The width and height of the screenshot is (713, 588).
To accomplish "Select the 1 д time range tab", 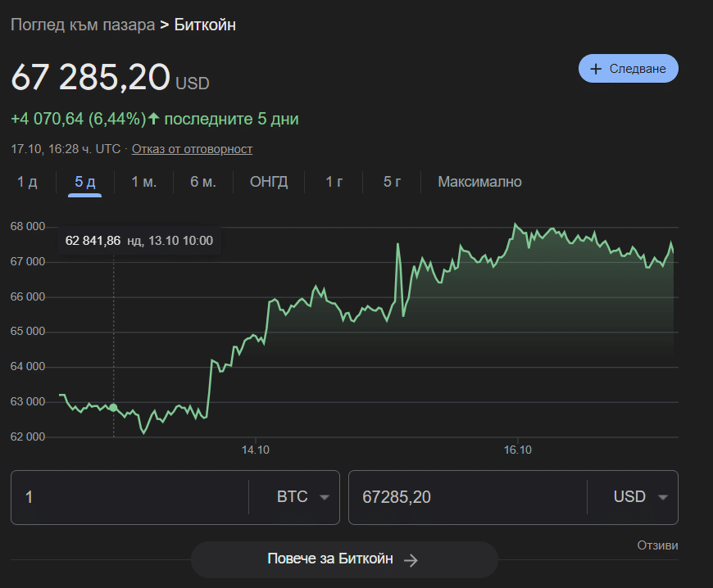I will point(27,182).
